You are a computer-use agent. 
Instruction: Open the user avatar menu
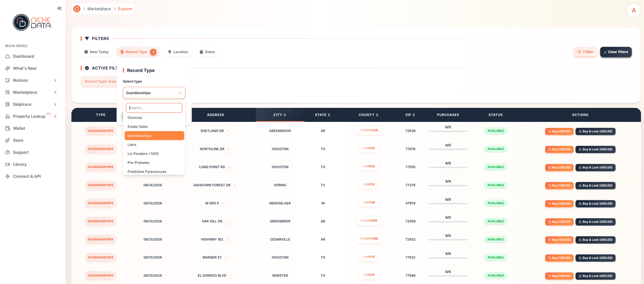(634, 10)
